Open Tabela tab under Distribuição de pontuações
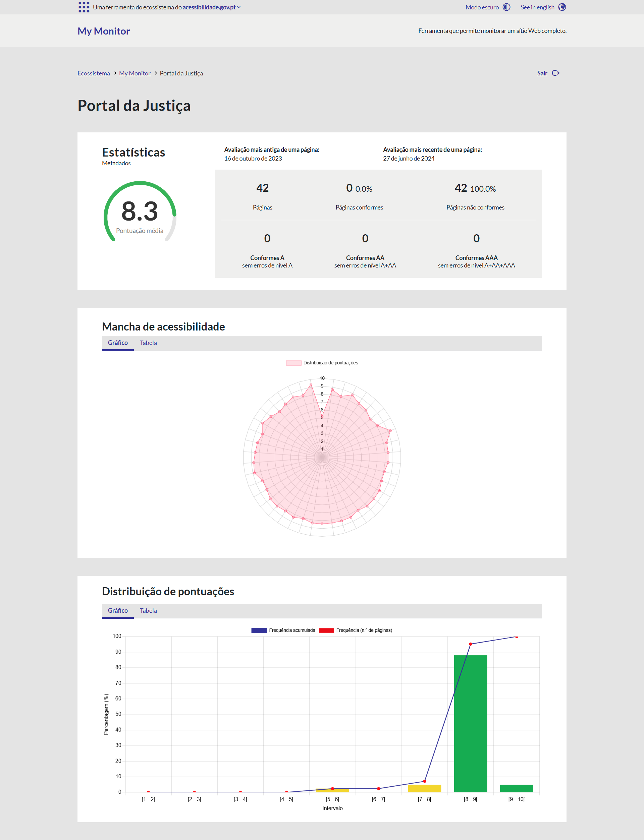 click(x=148, y=611)
